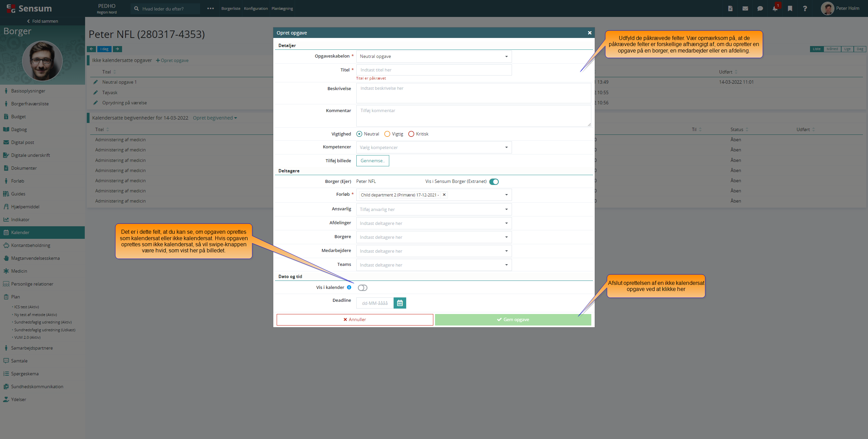The width and height of the screenshot is (868, 439).
Task: Select Medicin in the sidebar menu
Action: coord(19,271)
